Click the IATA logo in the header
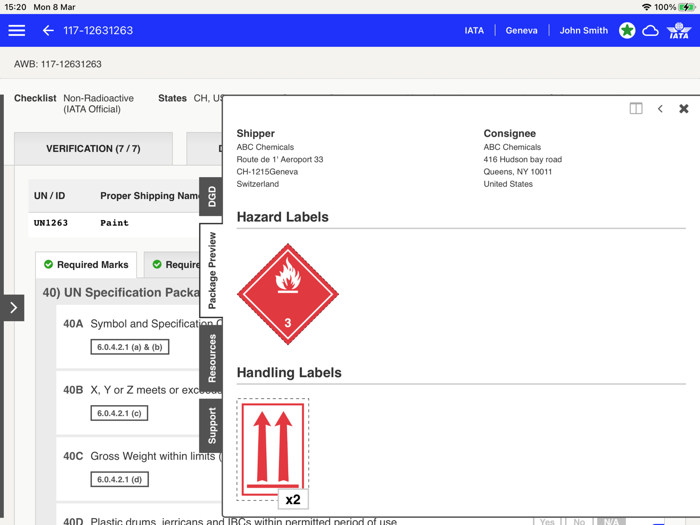This screenshot has height=525, width=700. 679,30
